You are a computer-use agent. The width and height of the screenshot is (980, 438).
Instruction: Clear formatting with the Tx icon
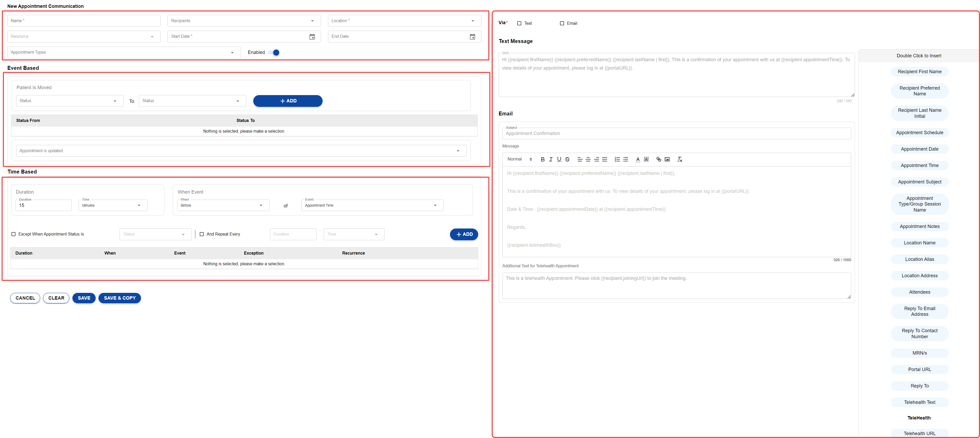click(x=680, y=159)
